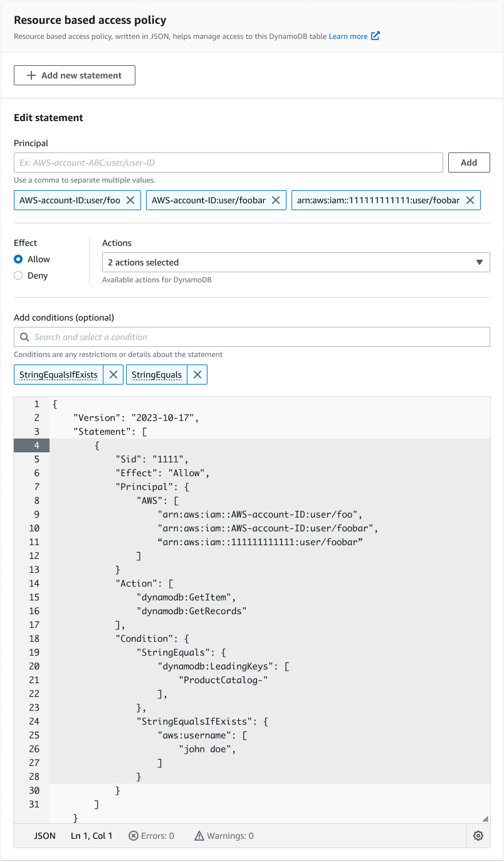The image size is (504, 862).
Task: Click the external link icon beside Learn more
Action: pos(375,36)
